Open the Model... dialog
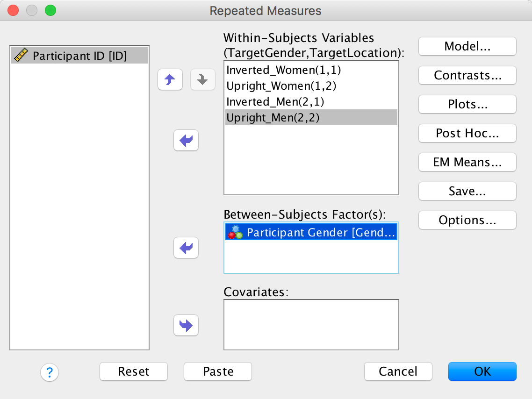Screen dimensions: 532x399 467,46
